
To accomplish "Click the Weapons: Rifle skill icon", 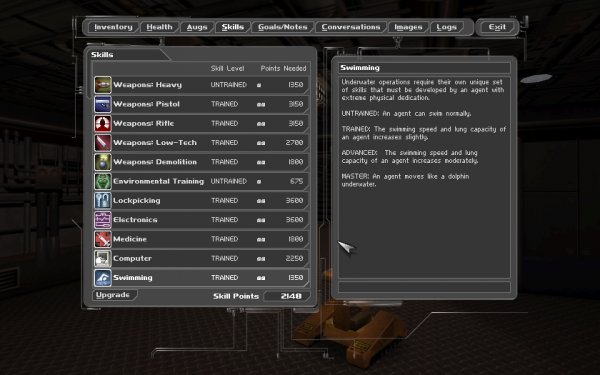I will (x=103, y=124).
